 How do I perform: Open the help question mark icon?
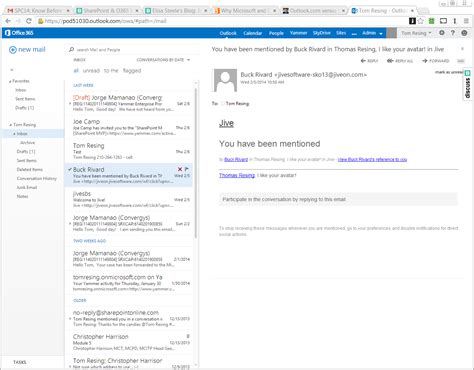pos(453,33)
